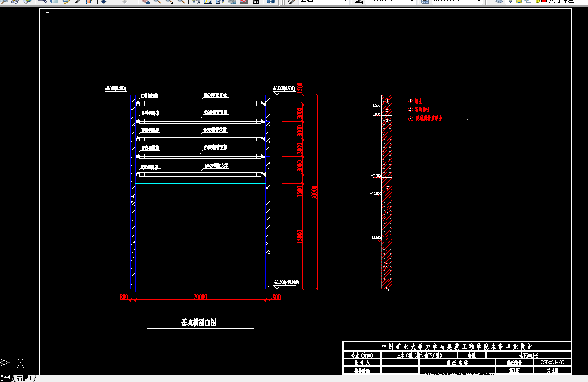Open the Sheet Set Manager icon
This screenshot has width=588, height=382.
pos(232,1)
